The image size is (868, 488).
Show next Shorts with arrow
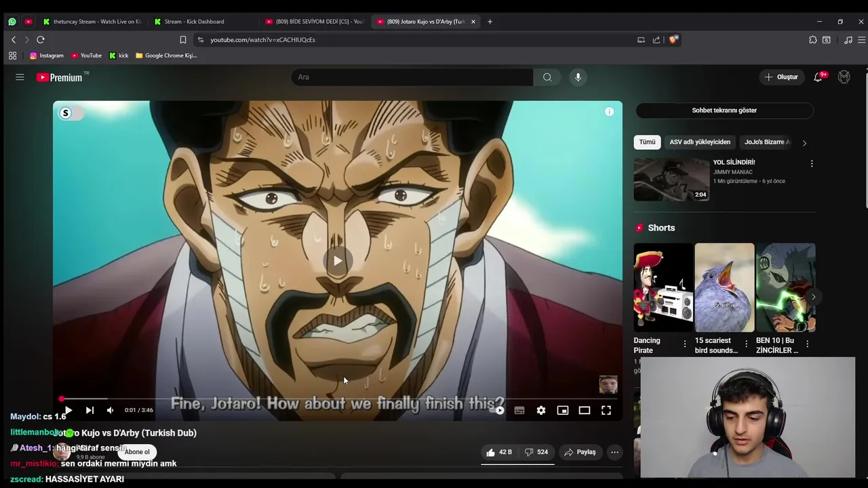tap(812, 297)
